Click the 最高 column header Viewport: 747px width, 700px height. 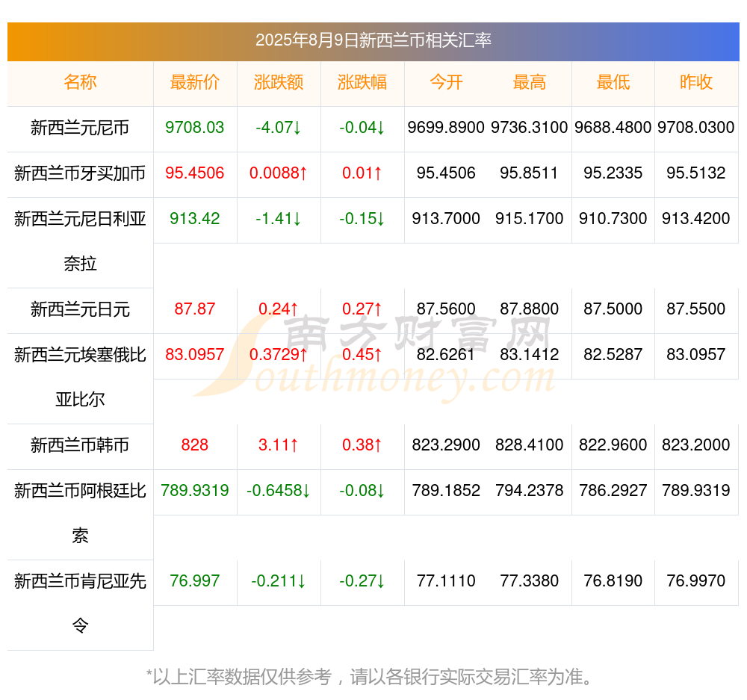[530, 82]
